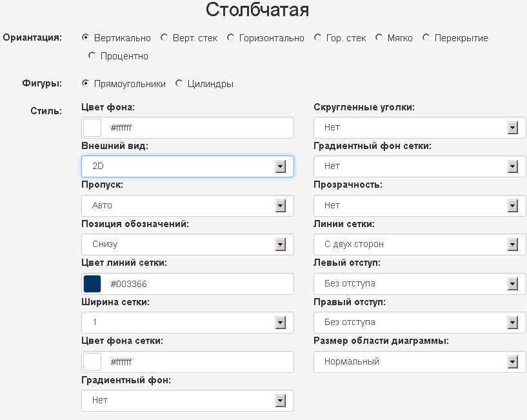Select Перекрытие orientation radio button
527x420 pixels.
click(x=426, y=37)
